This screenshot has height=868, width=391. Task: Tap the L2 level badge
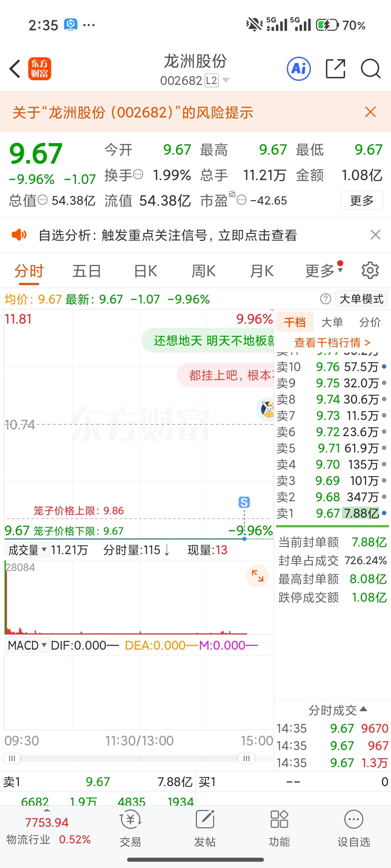click(212, 81)
